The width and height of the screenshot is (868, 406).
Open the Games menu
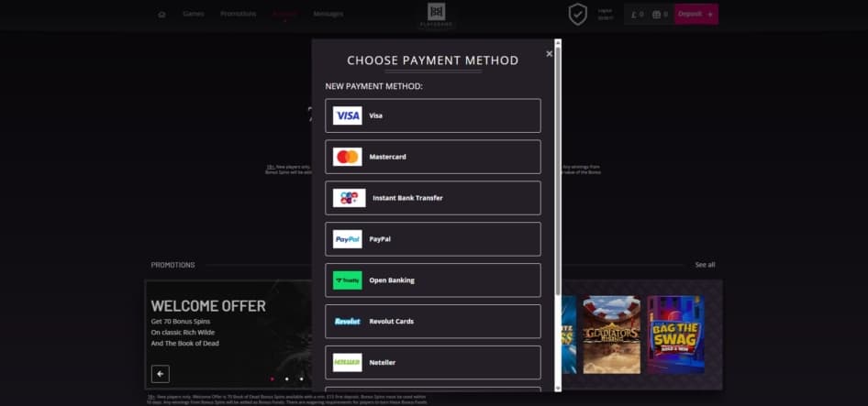pyautogui.click(x=194, y=14)
